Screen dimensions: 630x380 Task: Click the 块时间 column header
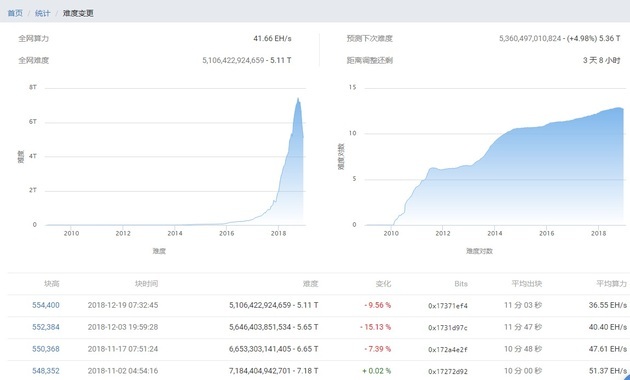coord(146,284)
